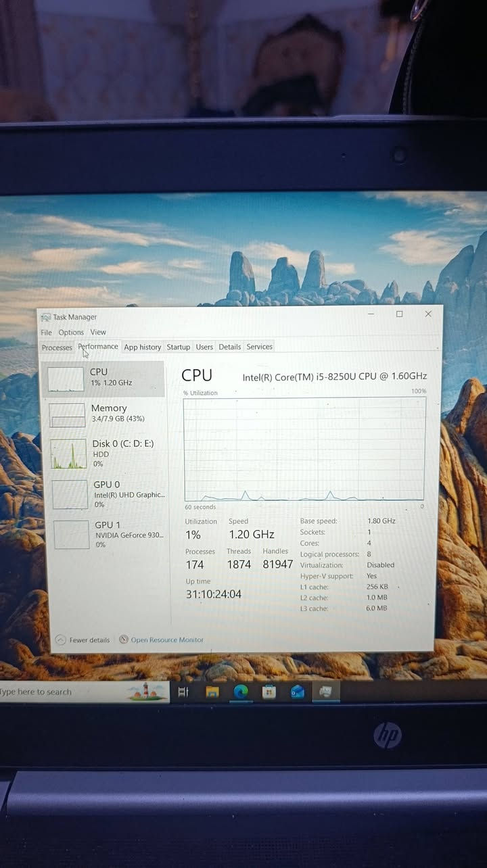Open Microsoft Store from the taskbar

click(x=269, y=692)
